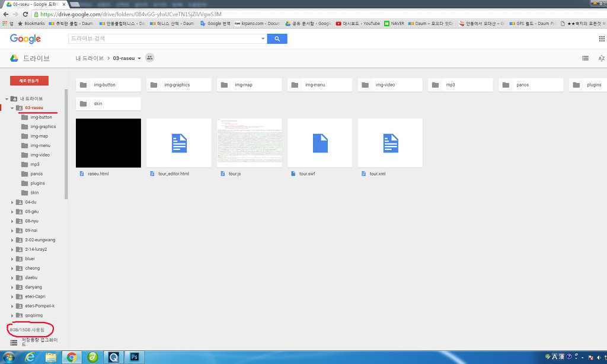Click the shared people icon beside 03-raseu
This screenshot has width=607, height=364.
(x=149, y=58)
